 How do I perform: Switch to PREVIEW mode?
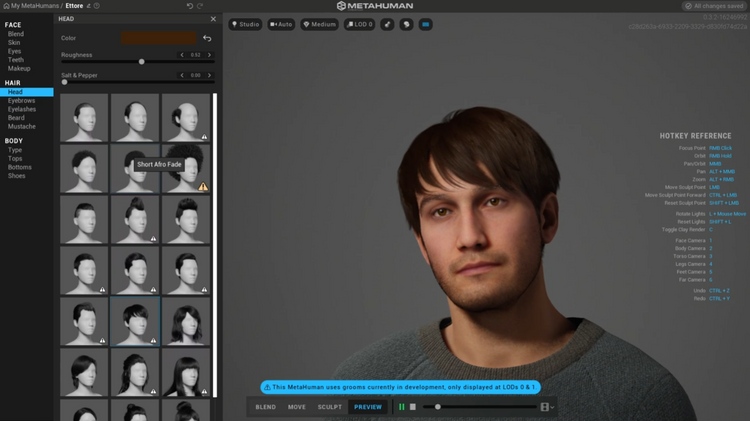[x=368, y=407]
